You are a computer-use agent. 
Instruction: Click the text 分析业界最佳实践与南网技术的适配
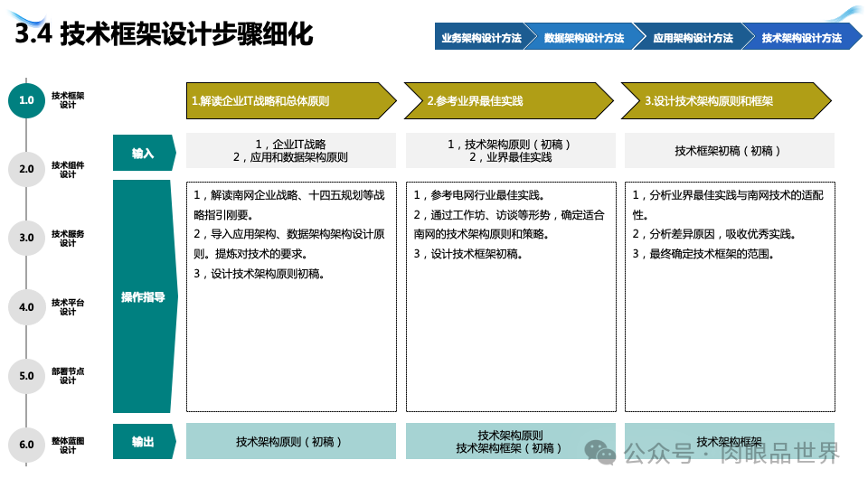736,195
